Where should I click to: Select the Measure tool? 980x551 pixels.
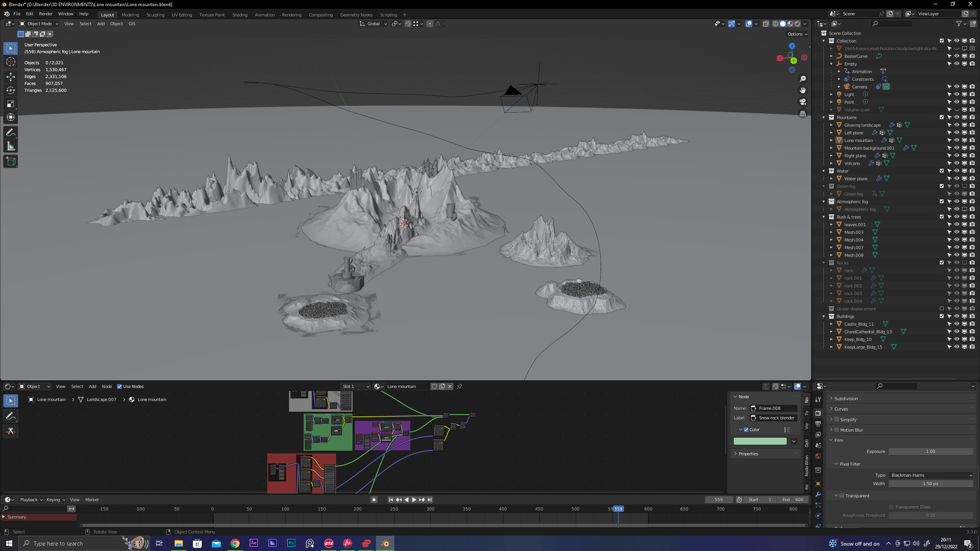[x=11, y=147]
